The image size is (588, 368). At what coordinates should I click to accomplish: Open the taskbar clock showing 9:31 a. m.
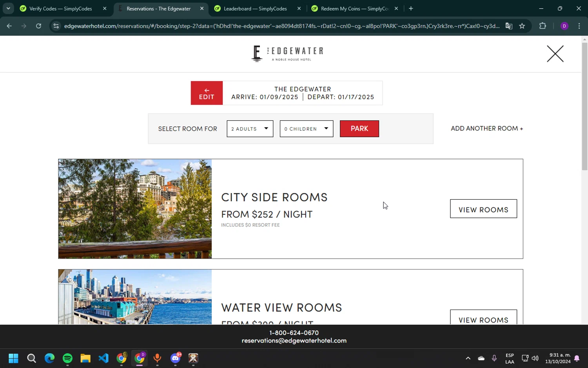(x=558, y=358)
